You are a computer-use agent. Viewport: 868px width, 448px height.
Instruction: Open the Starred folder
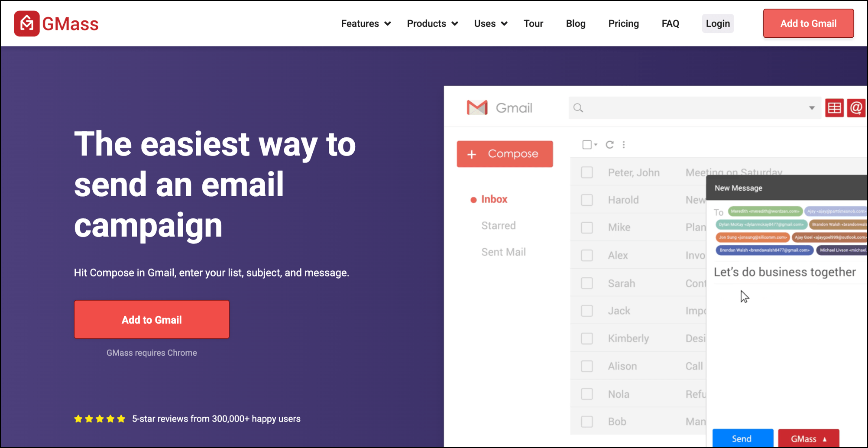click(x=499, y=225)
